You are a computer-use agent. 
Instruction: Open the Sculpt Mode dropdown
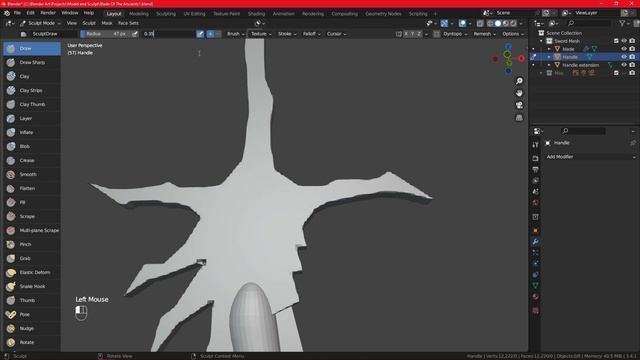pos(40,23)
